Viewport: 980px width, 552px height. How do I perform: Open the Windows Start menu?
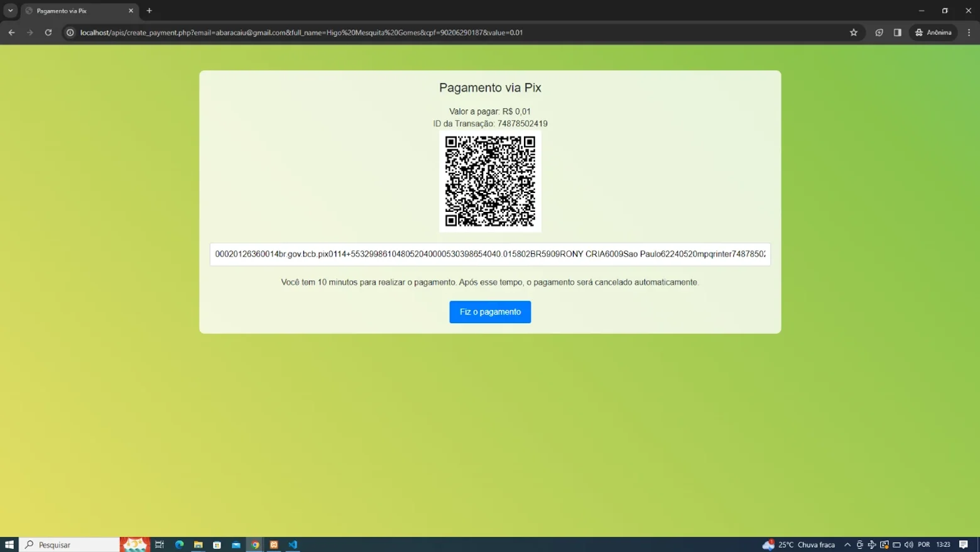pos(9,544)
